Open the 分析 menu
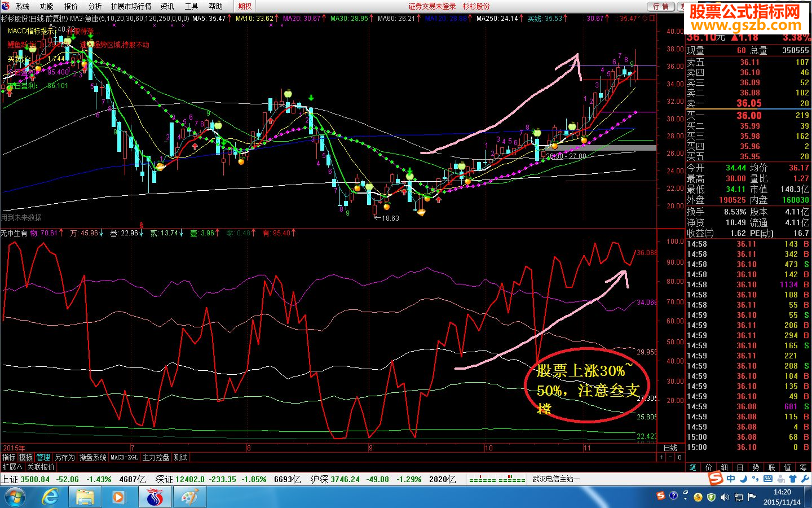Screen dimensions: 812x508 pos(95,6)
